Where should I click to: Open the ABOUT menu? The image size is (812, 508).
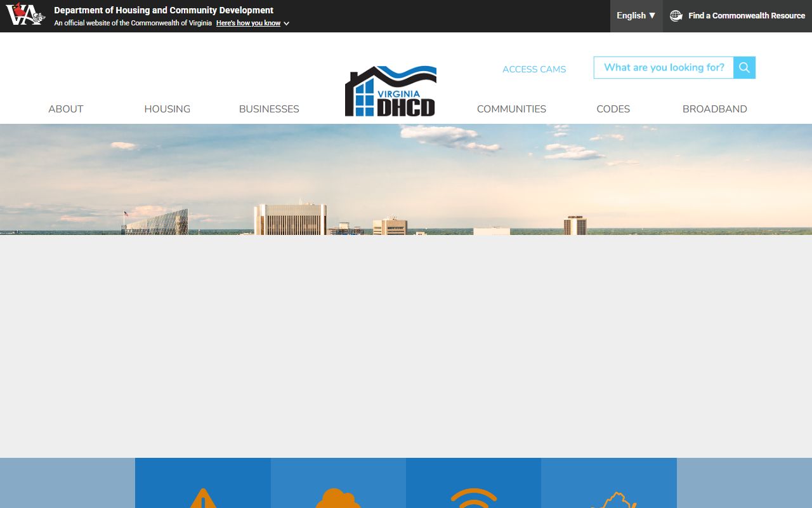point(66,109)
